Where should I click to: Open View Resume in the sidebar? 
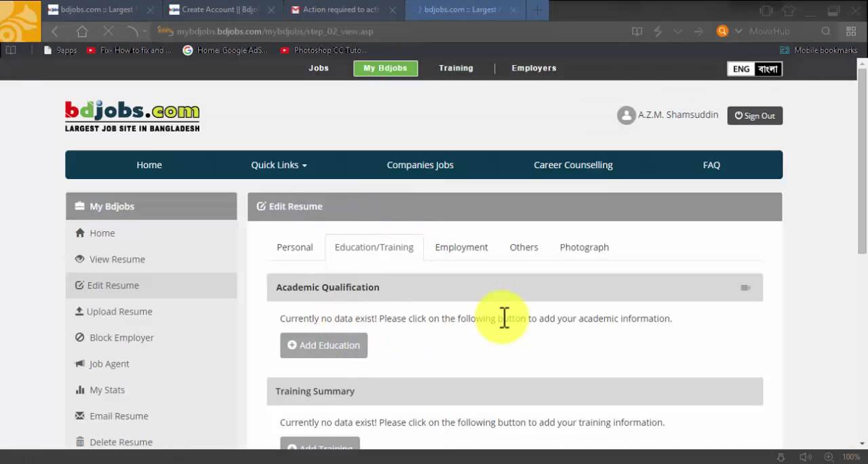[151, 259]
